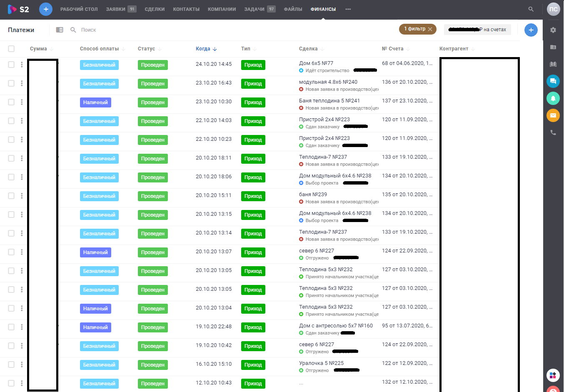Expand the more menu ellipsis in top navigation

(348, 9)
